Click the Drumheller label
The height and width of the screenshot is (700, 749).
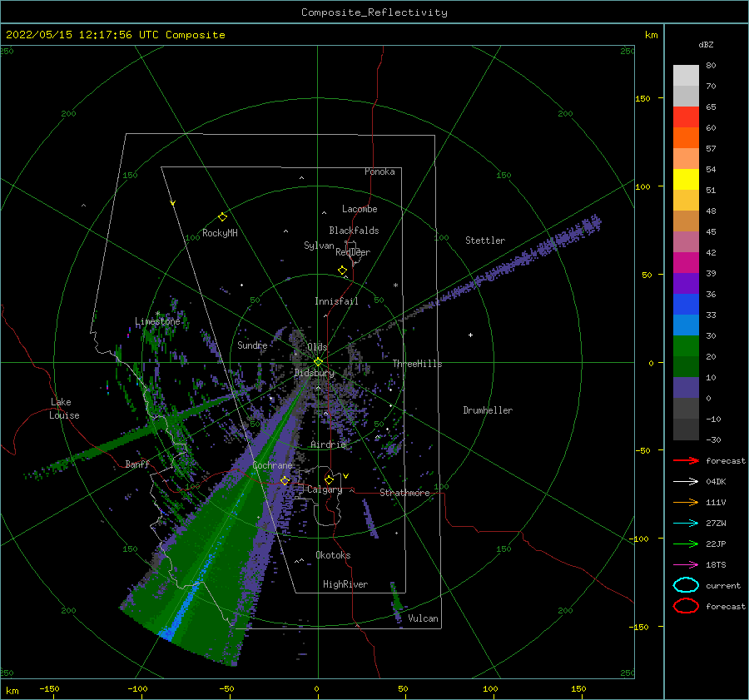pyautogui.click(x=488, y=410)
